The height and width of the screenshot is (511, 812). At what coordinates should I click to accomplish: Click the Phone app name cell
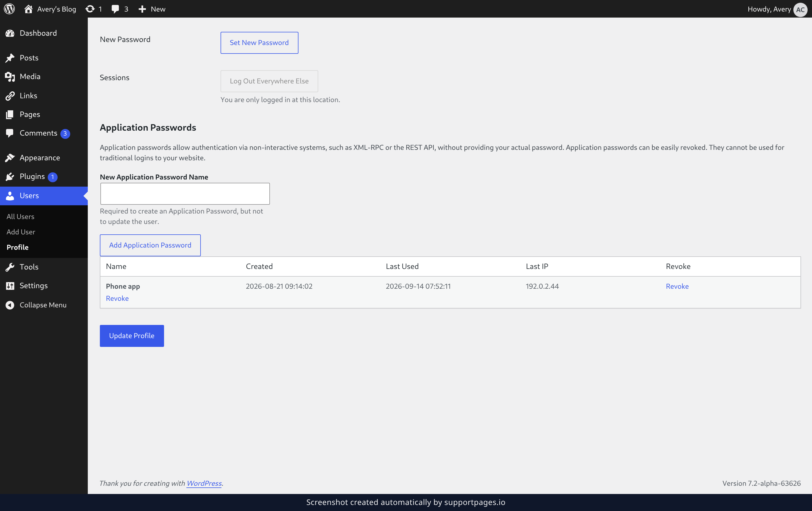tap(123, 286)
